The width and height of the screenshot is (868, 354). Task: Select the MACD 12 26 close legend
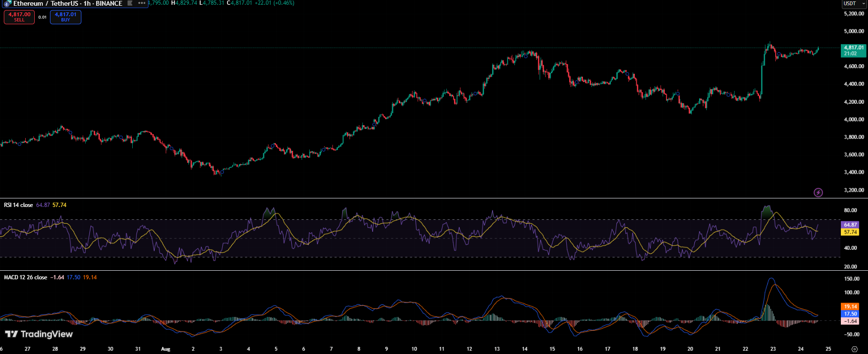point(26,277)
